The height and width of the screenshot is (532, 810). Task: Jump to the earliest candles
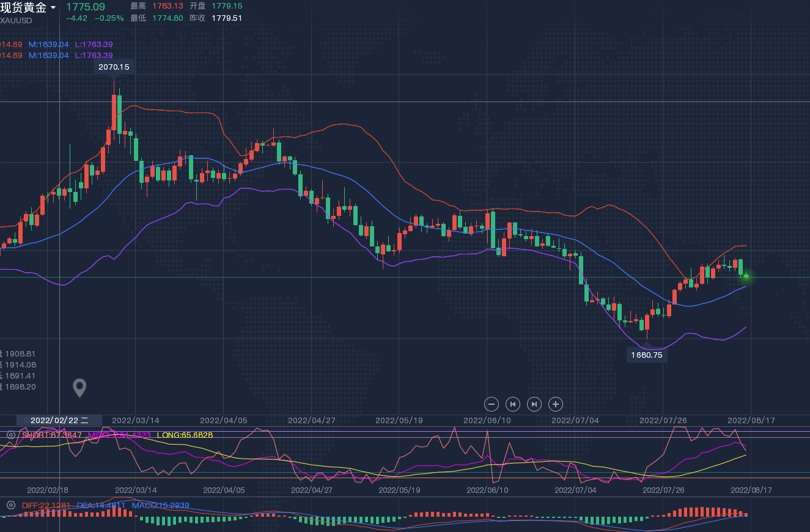pos(513,404)
